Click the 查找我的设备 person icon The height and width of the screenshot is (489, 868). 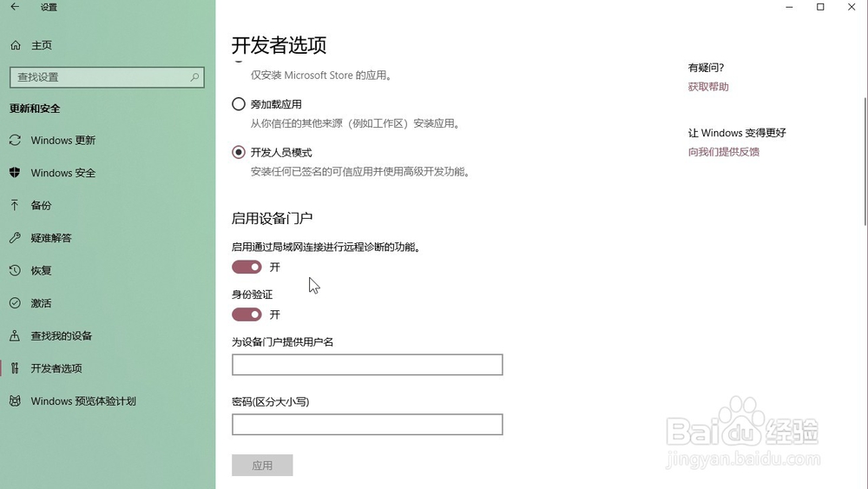[x=15, y=336]
